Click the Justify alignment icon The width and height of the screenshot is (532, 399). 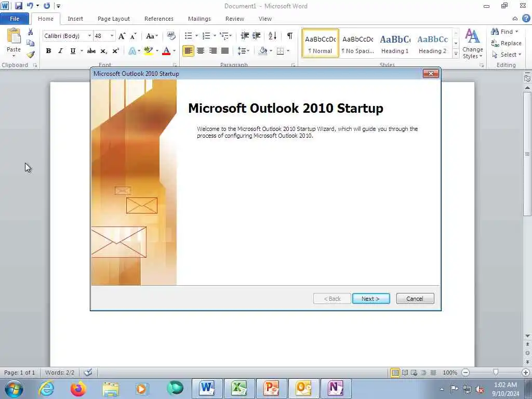tap(225, 51)
